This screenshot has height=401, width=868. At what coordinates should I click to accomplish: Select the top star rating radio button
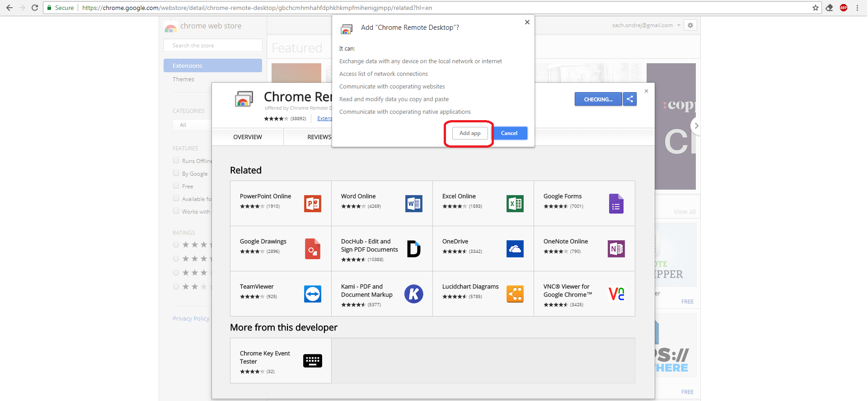pyautogui.click(x=176, y=245)
